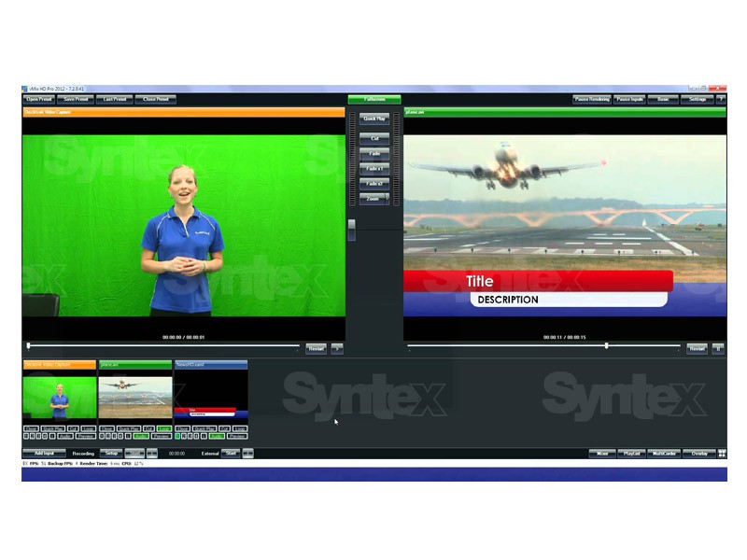Click the Open Preset button
Screen dimensions: 747x560
[x=39, y=99]
